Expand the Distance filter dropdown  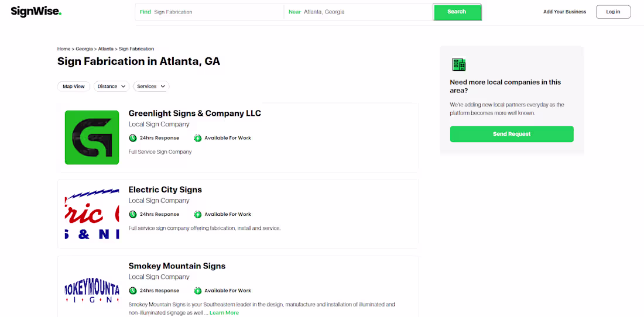111,87
